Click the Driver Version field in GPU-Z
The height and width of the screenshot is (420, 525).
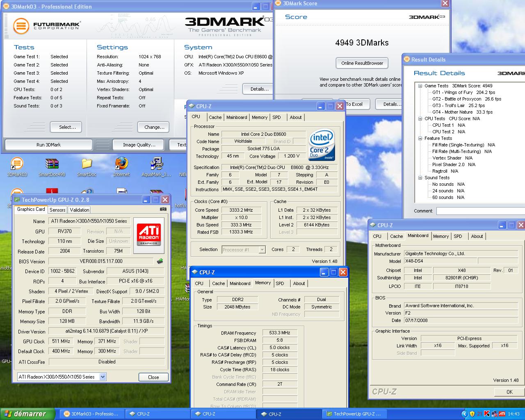click(107, 331)
